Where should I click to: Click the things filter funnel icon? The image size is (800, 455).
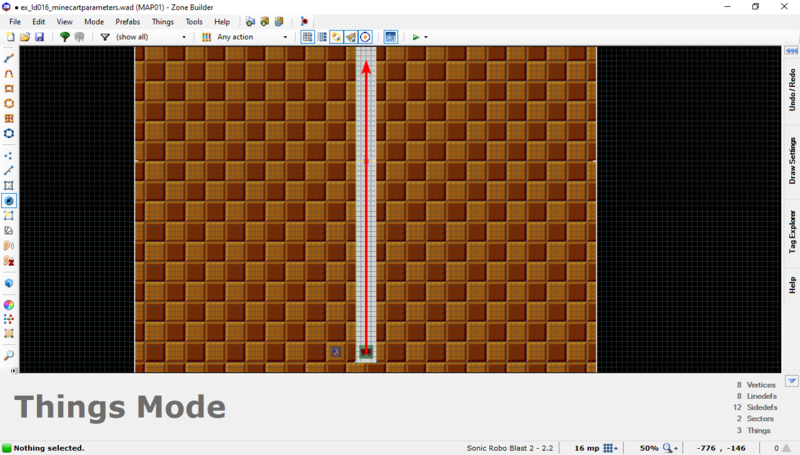[x=105, y=37]
